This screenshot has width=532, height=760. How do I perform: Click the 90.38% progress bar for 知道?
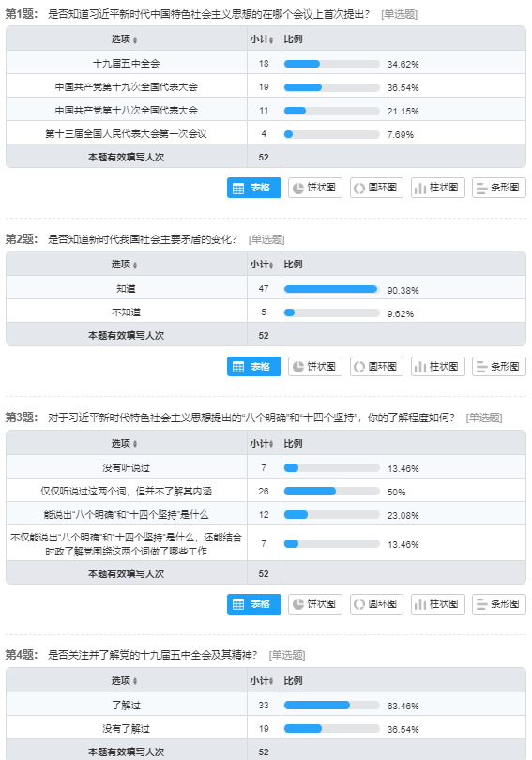coord(332,289)
